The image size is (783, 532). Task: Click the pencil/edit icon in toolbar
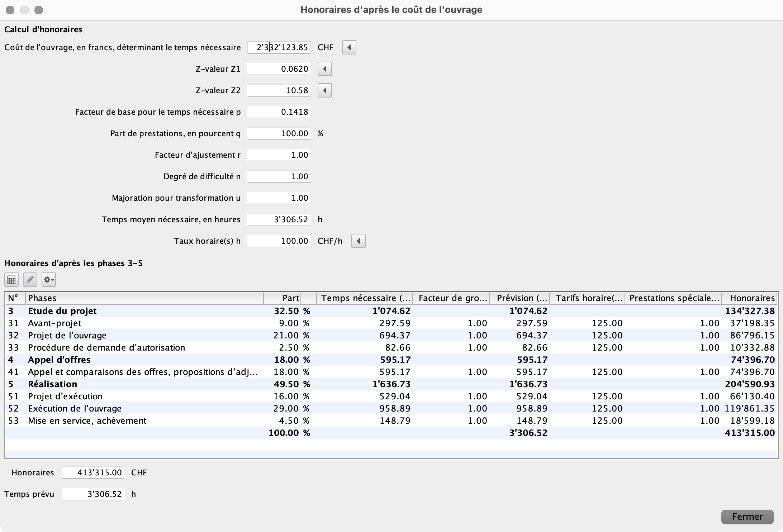point(30,279)
